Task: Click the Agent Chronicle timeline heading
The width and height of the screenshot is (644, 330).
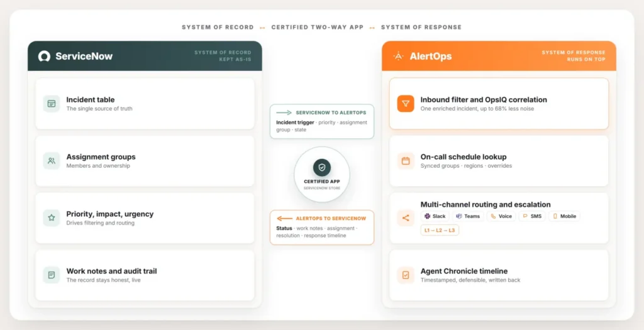Action: (464, 271)
